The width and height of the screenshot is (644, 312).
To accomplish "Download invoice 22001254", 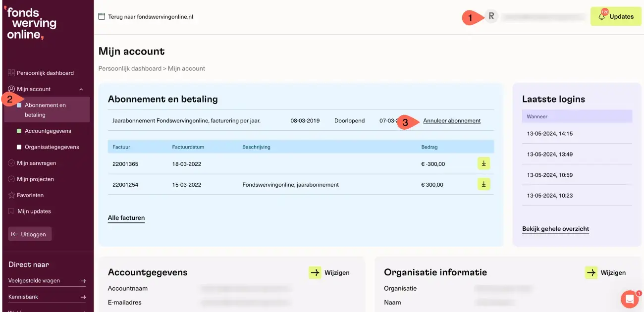I will [483, 184].
